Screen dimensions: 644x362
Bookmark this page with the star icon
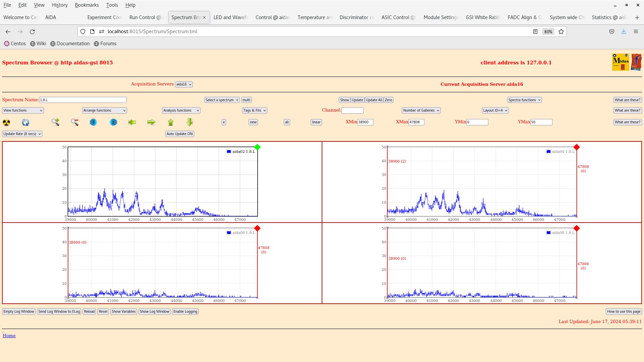tap(561, 32)
